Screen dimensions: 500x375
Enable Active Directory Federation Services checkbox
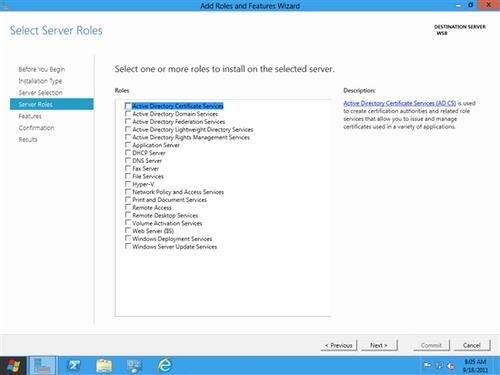(x=128, y=121)
